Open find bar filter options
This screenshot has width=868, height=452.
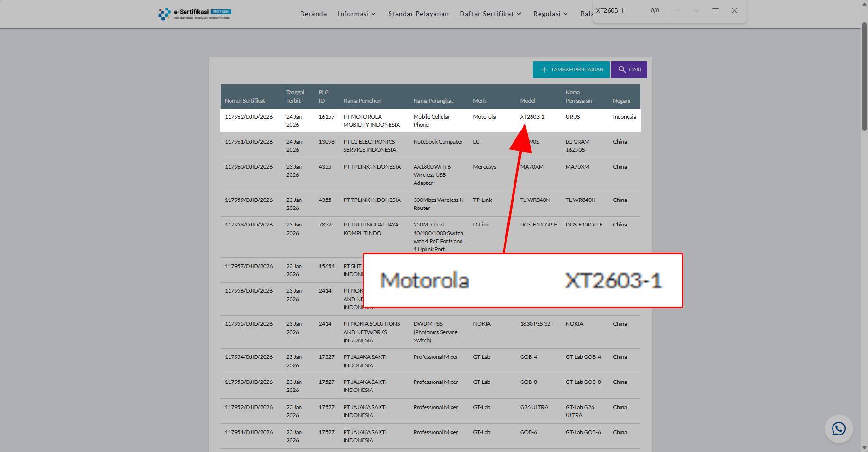(x=715, y=10)
